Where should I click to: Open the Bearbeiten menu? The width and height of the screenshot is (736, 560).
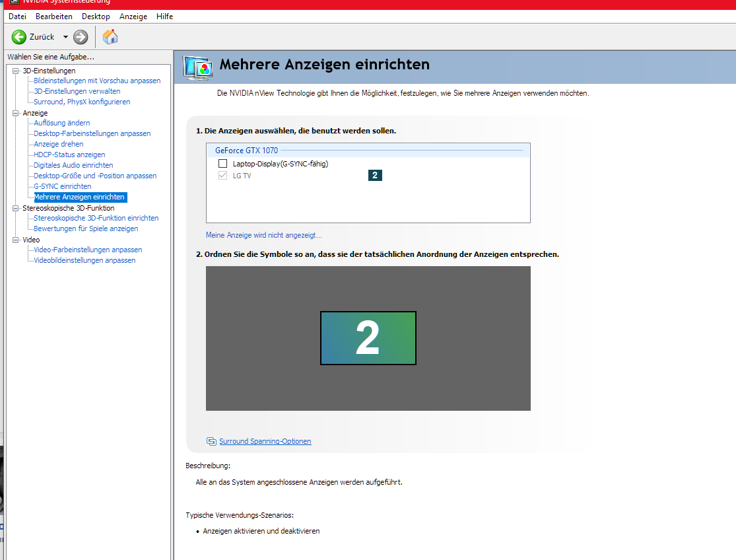point(54,17)
